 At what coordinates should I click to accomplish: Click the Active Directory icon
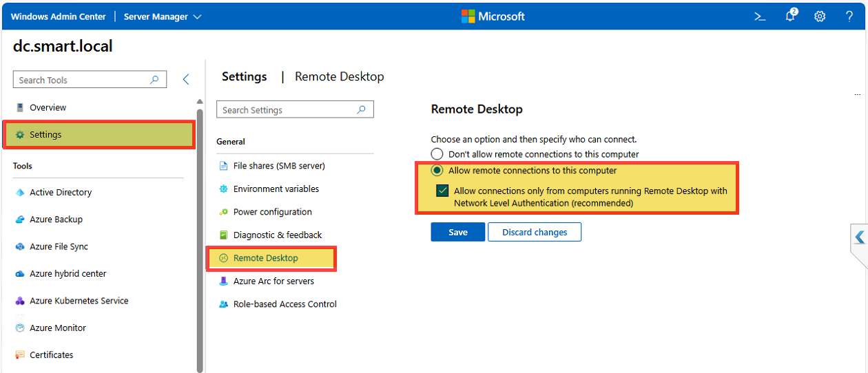pyautogui.click(x=20, y=193)
